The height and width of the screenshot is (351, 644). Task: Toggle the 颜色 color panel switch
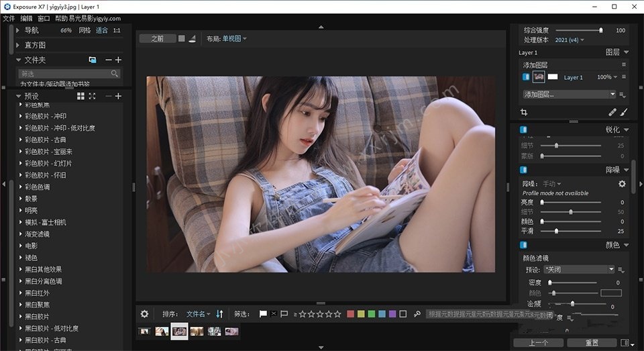[523, 245]
